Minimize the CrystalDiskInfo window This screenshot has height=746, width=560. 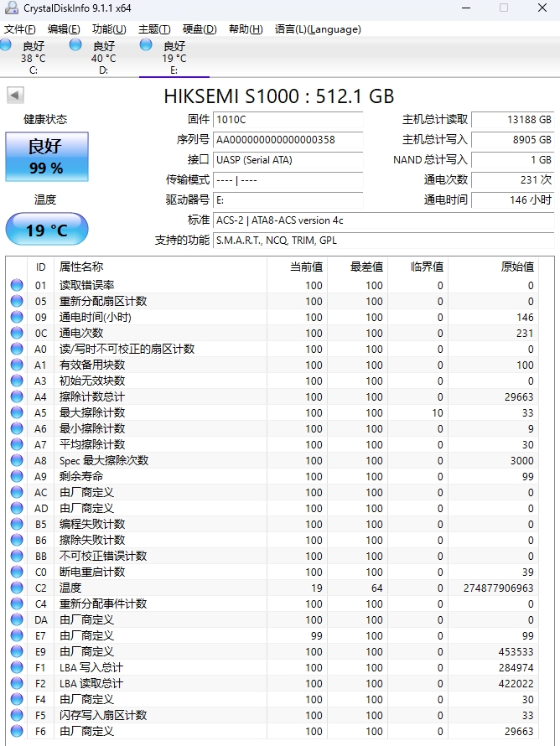[x=466, y=8]
